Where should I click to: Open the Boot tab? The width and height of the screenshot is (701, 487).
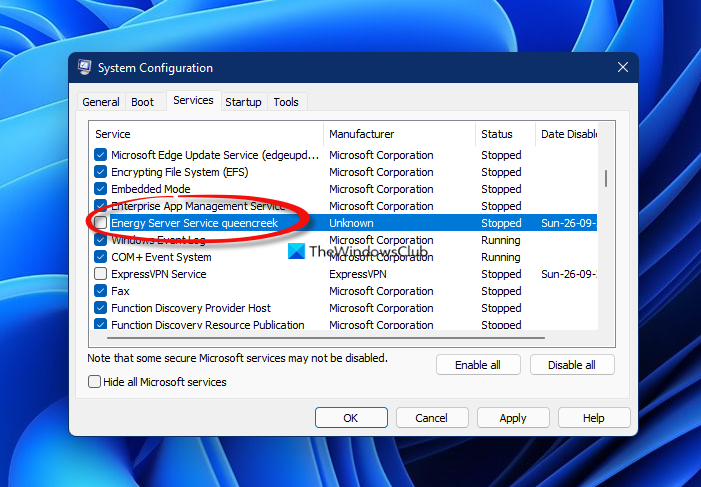click(x=142, y=102)
